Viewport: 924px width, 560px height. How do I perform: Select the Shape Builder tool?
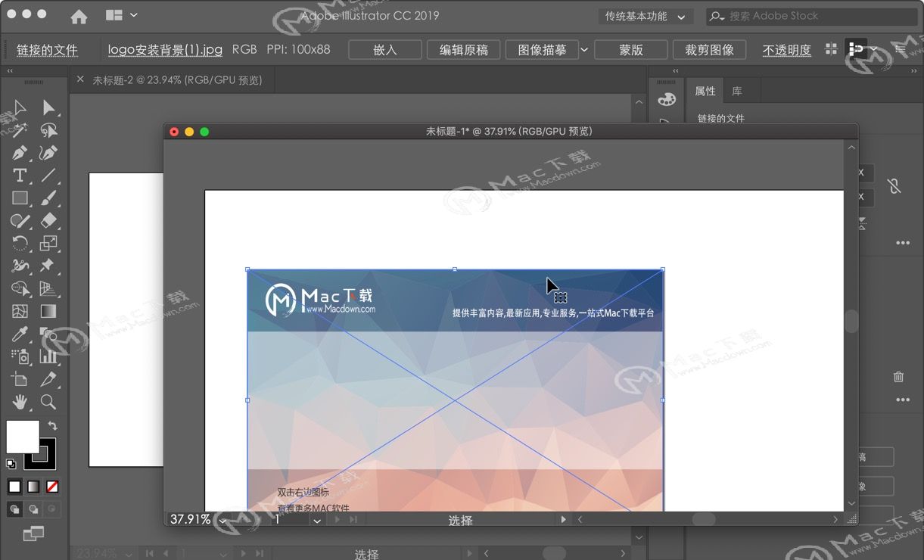(x=20, y=288)
